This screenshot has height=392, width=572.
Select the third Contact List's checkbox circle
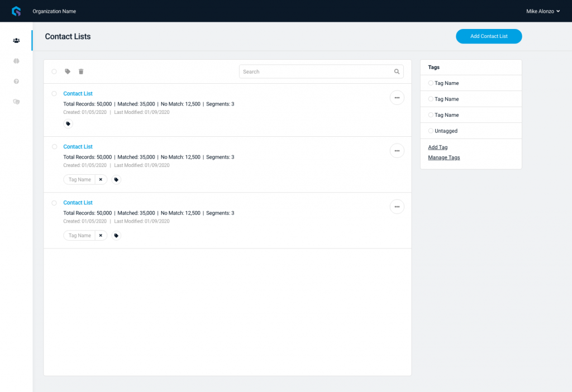click(x=54, y=203)
